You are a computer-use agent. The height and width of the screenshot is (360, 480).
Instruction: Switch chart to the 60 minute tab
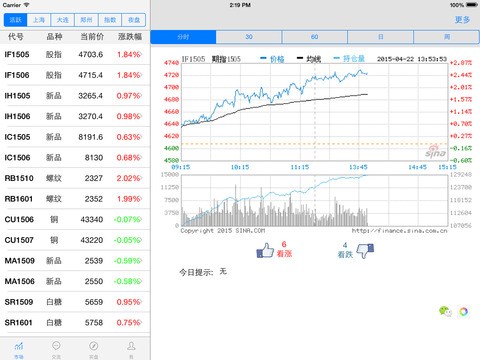pyautogui.click(x=315, y=37)
